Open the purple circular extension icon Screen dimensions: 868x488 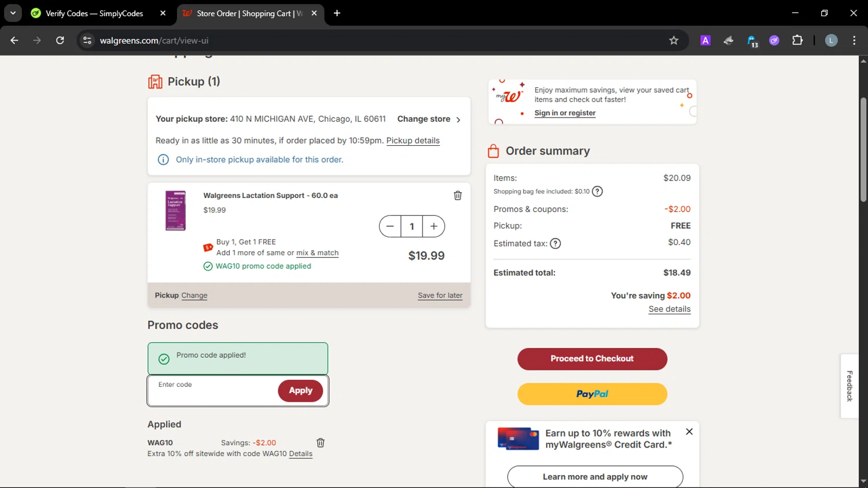tap(774, 41)
